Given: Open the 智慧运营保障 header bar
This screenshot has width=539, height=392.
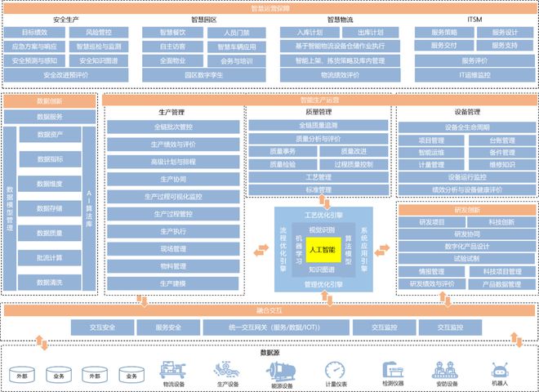Looking at the screenshot, I should 269,9.
